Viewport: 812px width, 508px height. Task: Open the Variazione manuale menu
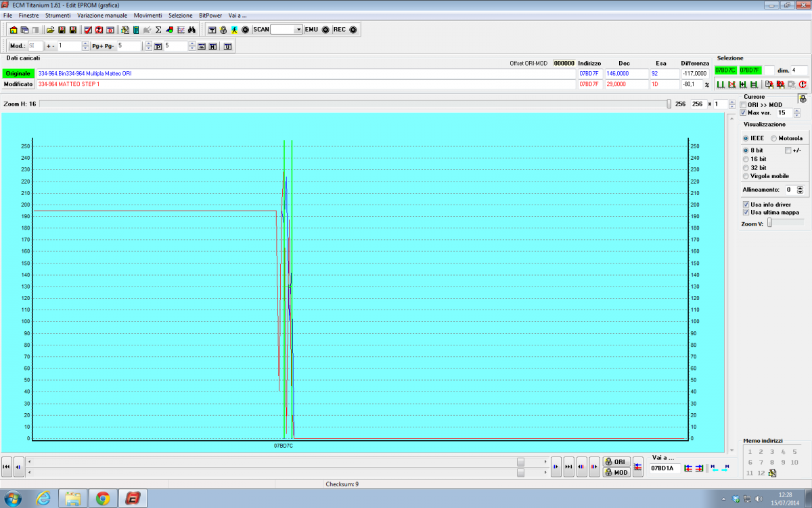point(102,15)
